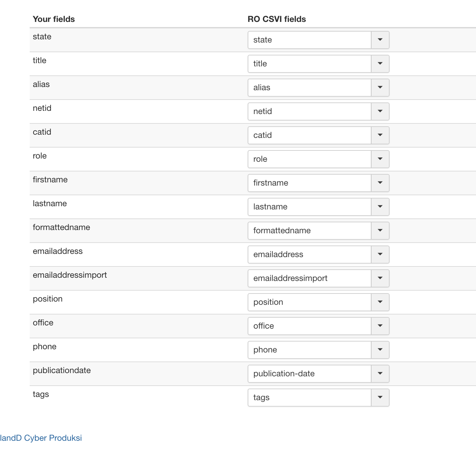Click the emailaddress dropdown caret
Image resolution: width=476 pixels, height=453 pixels.
(x=380, y=255)
